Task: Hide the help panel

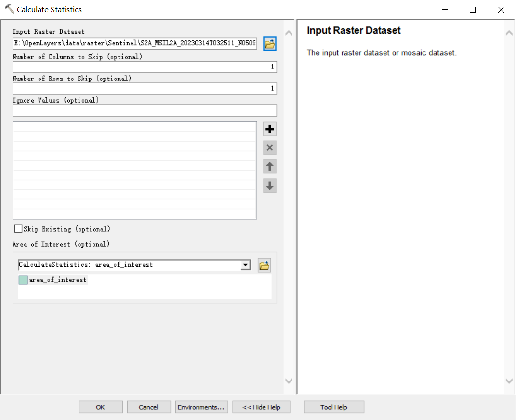Action: pos(261,407)
